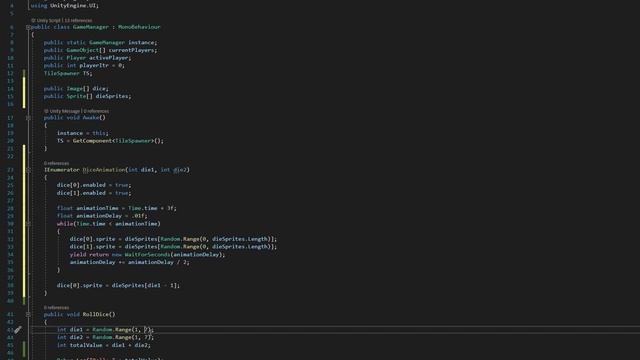This screenshot has height=360, width=640.
Task: Open '0 references' CodeLens above DiceAnimation
Action: click(56, 163)
